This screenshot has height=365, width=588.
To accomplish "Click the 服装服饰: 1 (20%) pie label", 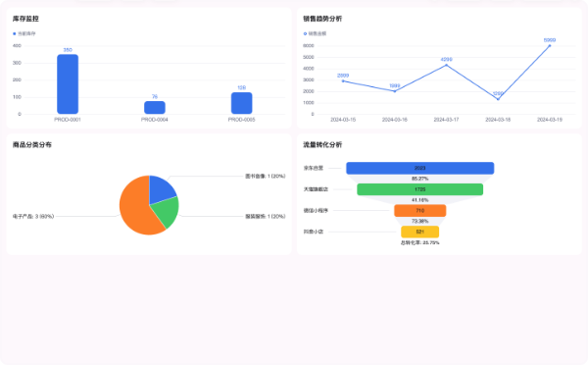I will 266,216.
